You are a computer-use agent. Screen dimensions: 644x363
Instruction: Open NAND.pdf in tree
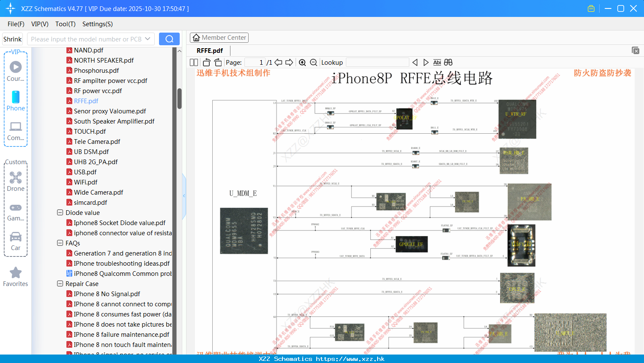coord(88,50)
